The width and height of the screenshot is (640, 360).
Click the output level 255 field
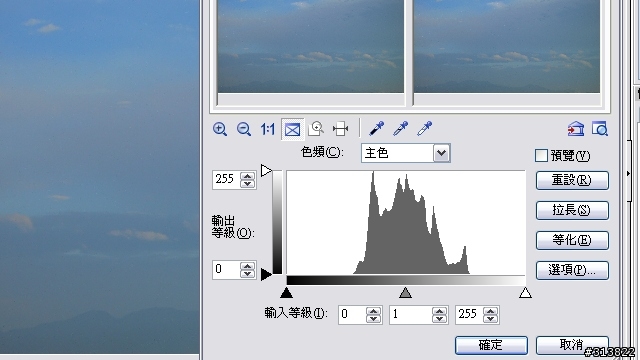click(227, 180)
